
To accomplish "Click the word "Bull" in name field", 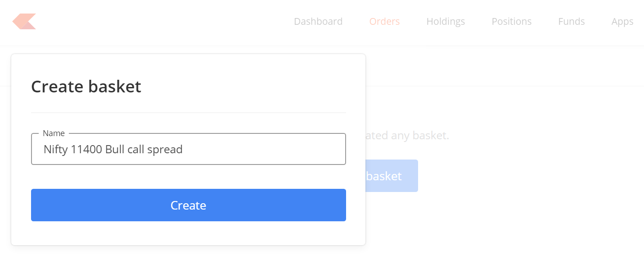I will pos(115,149).
